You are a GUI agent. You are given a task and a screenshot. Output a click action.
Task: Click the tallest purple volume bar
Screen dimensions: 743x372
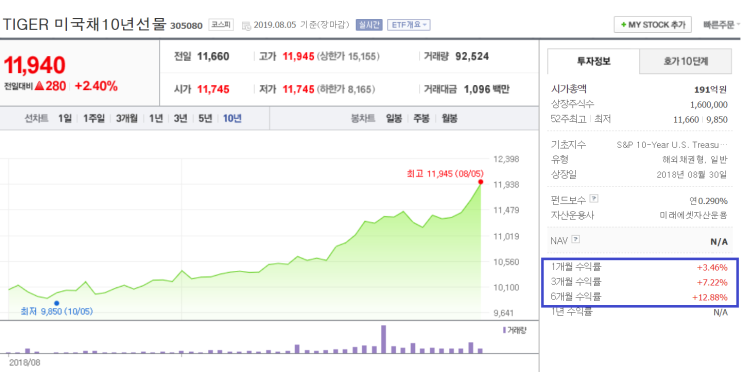tap(383, 339)
